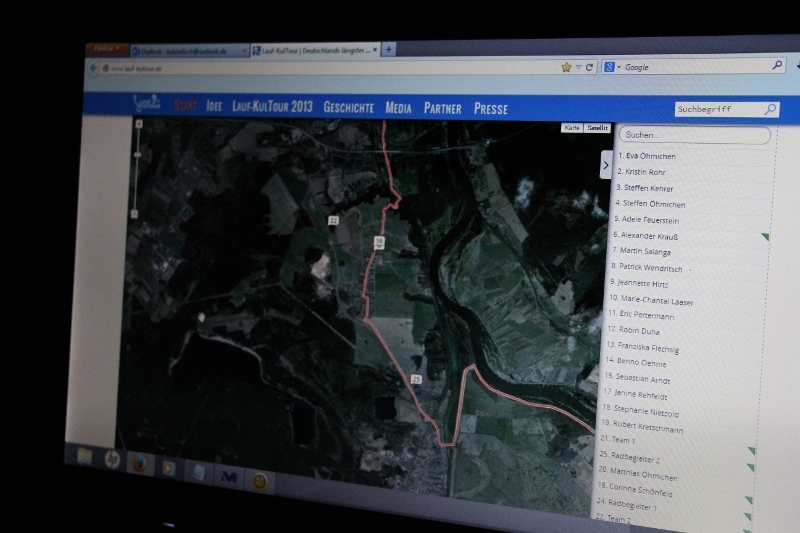This screenshot has width=800, height=533.
Task: Click the Suchen field above the list
Action: 694,135
